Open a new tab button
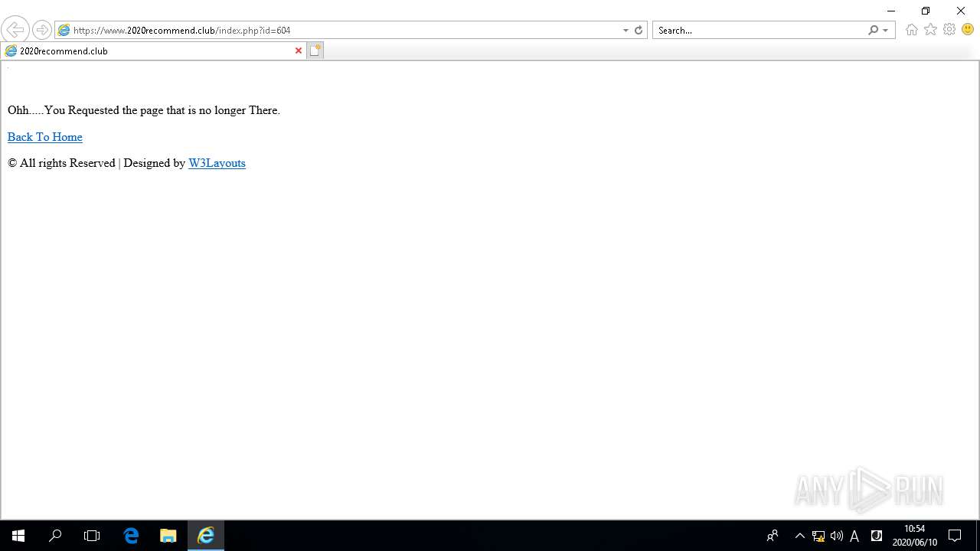 coord(315,51)
